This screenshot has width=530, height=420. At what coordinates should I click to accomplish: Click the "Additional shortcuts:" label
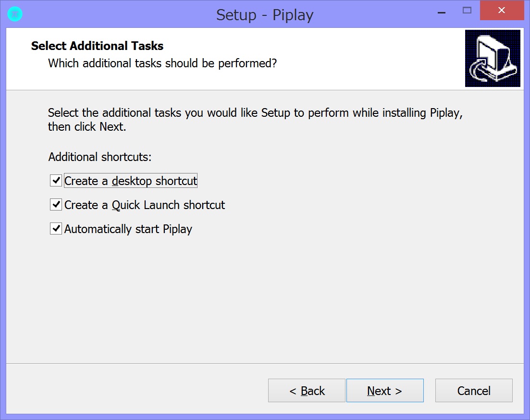(x=100, y=157)
